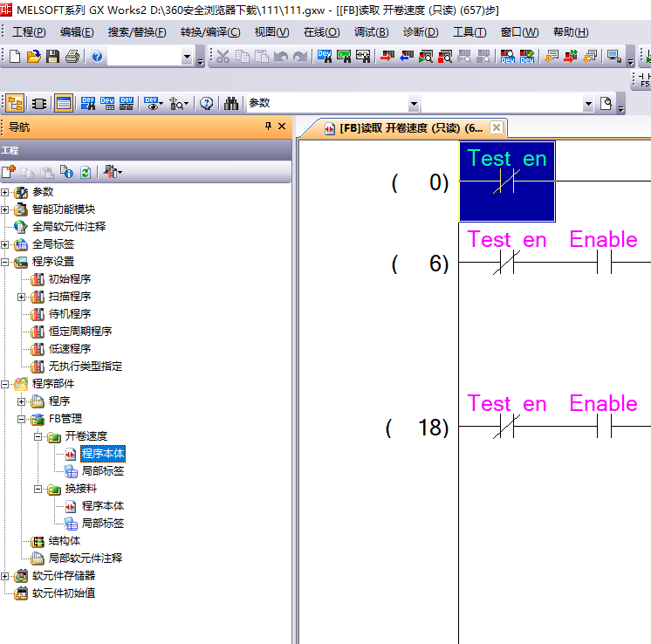Open the 转换/编译(C) menu

click(210, 32)
